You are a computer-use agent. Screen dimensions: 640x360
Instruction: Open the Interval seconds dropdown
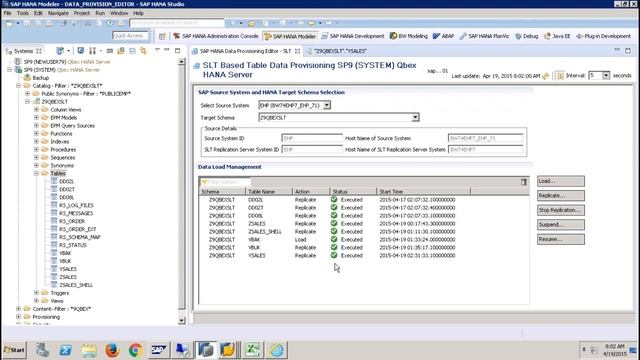click(606, 76)
